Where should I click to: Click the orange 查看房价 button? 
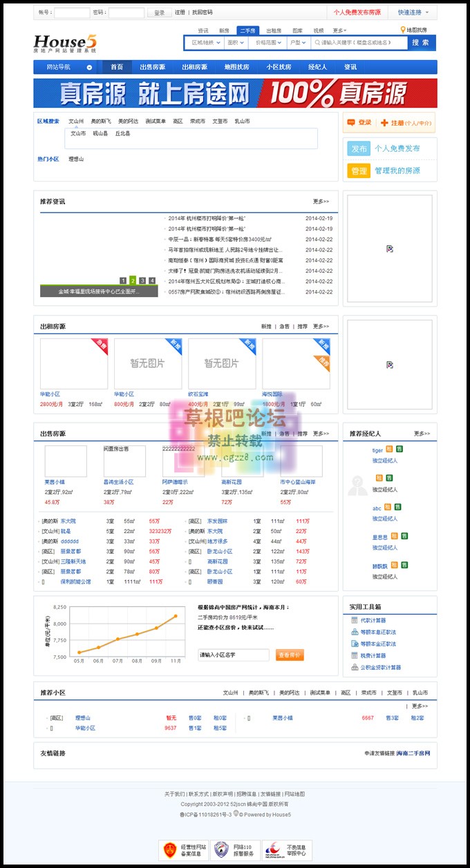tap(290, 655)
